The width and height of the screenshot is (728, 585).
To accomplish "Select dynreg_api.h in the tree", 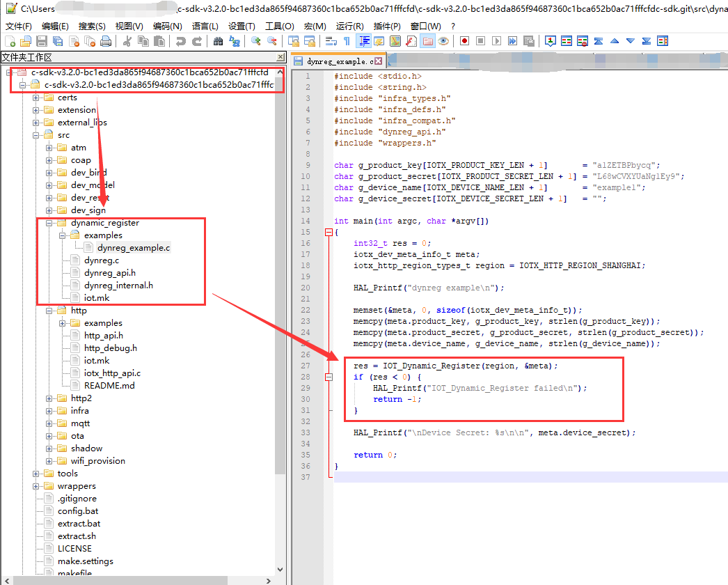I will tap(110, 273).
